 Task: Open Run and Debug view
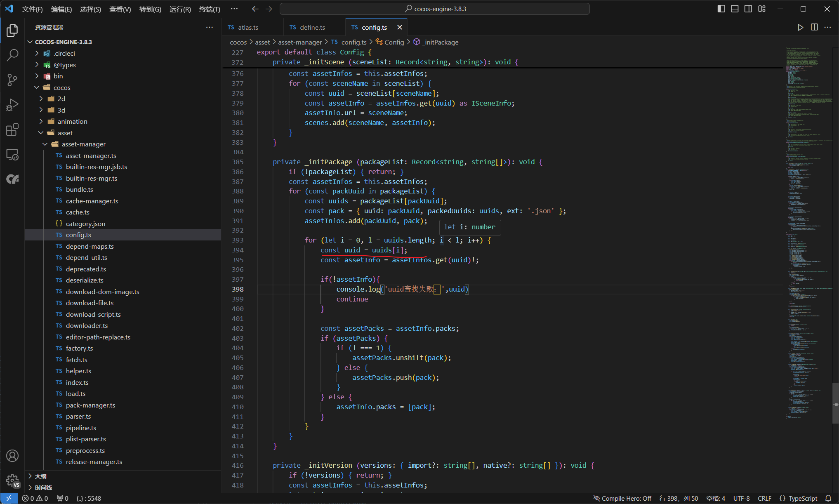[x=12, y=105]
